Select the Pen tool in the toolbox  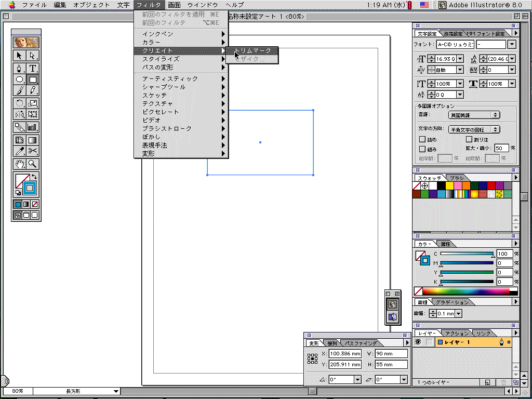pyautogui.click(x=20, y=68)
